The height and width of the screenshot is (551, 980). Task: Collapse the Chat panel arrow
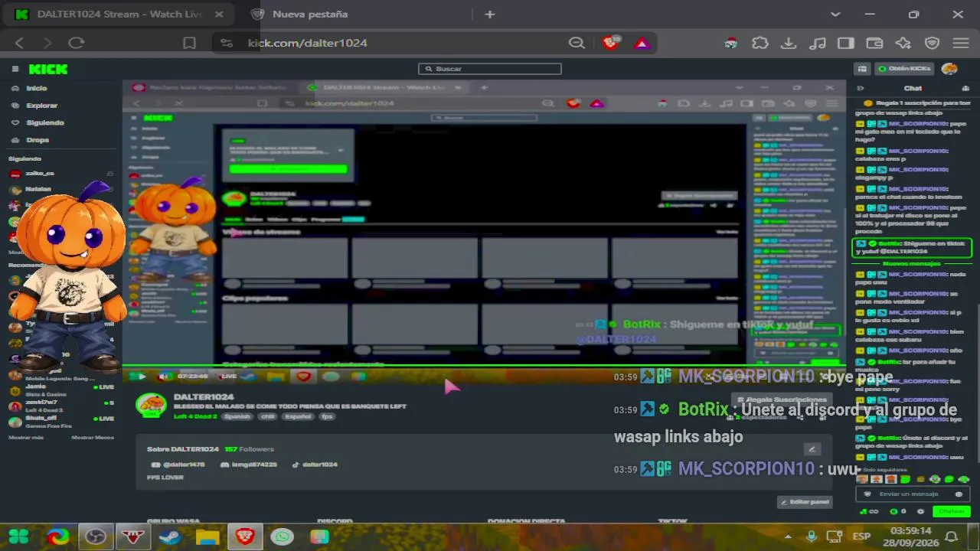point(861,88)
